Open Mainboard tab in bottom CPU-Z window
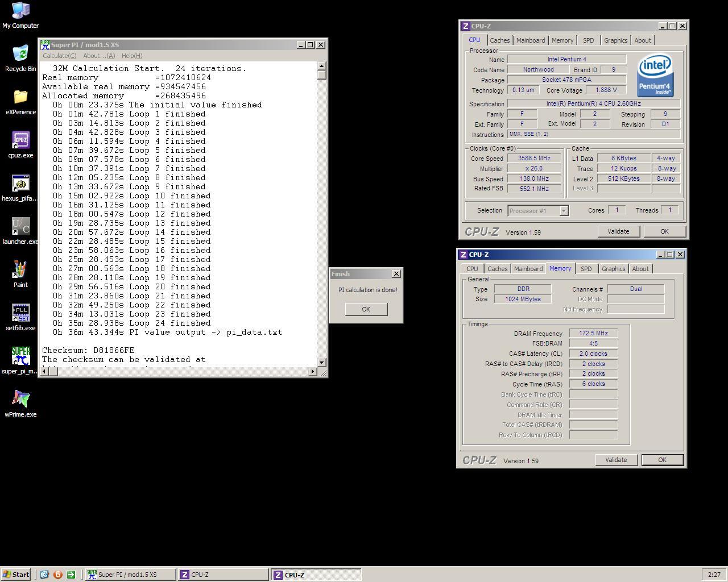728x582 pixels. pos(528,269)
